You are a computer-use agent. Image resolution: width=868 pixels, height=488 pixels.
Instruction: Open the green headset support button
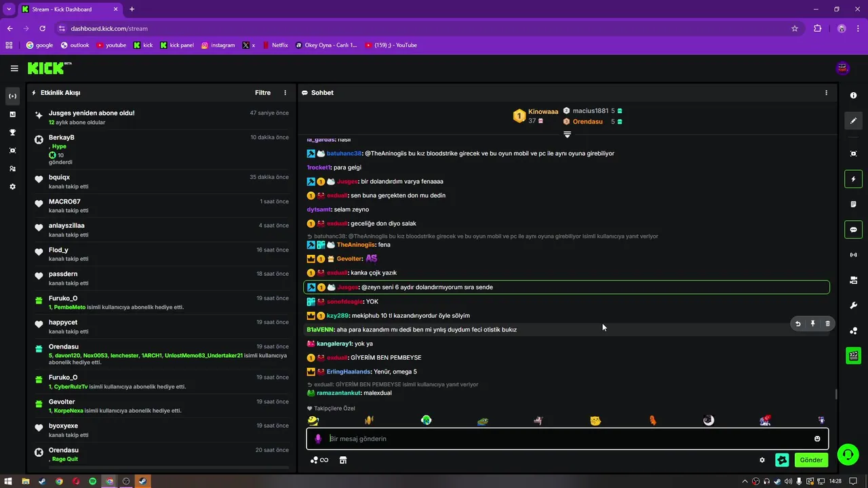tap(848, 454)
